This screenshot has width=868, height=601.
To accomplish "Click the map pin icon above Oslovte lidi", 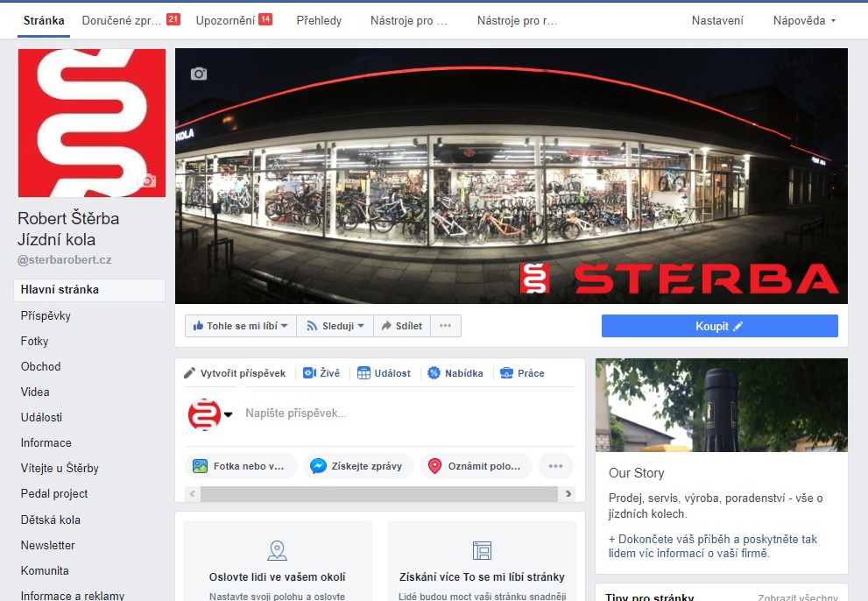I will coord(278,550).
